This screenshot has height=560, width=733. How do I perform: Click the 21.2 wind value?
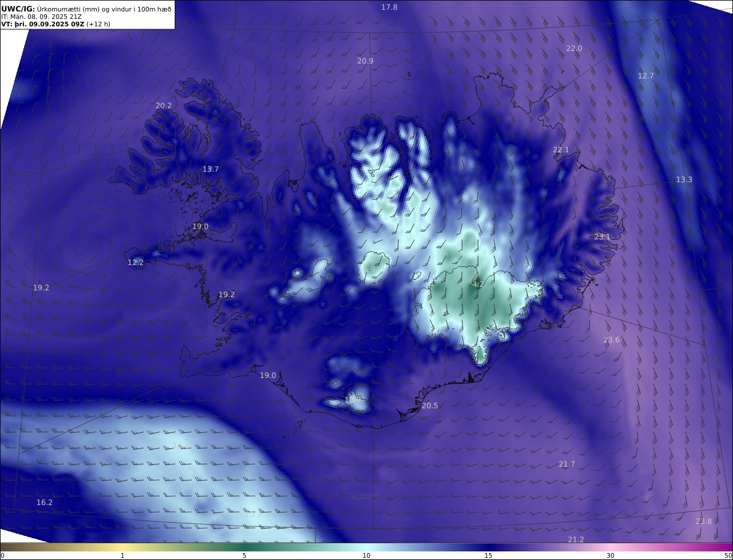tap(576, 539)
